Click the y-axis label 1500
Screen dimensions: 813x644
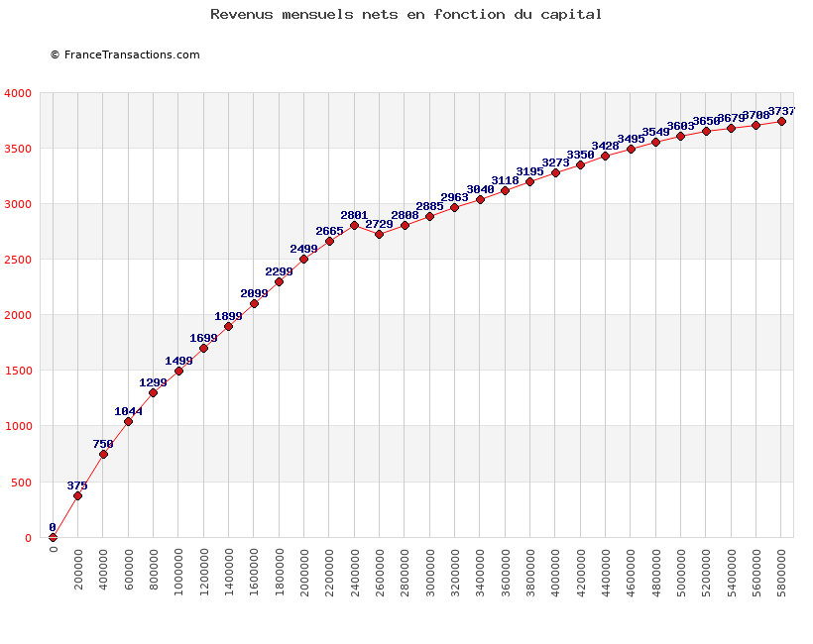click(18, 371)
